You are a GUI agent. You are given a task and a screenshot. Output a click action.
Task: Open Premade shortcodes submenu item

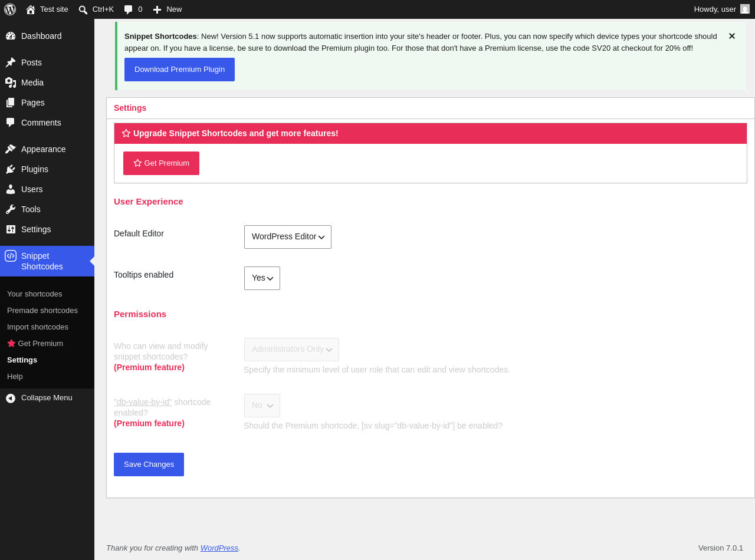coord(47,311)
